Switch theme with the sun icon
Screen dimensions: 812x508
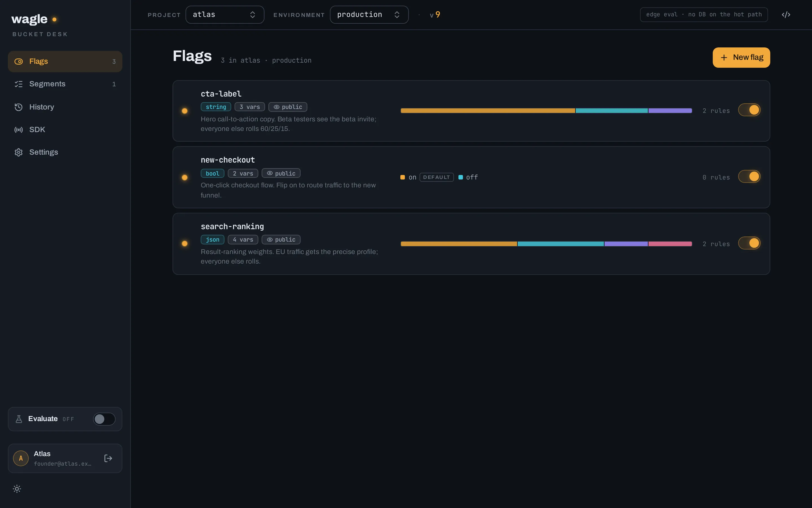(x=17, y=489)
